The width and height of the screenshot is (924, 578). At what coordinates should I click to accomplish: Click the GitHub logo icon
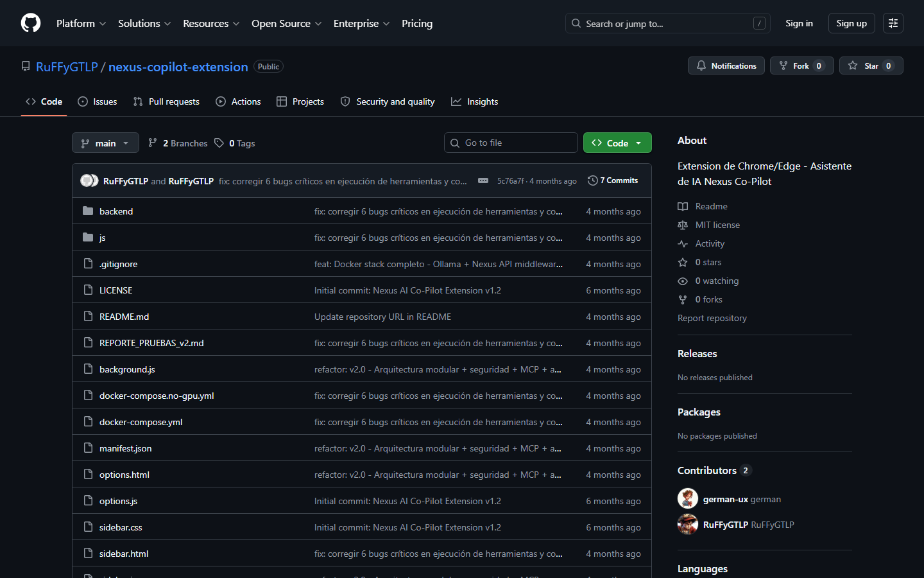pos(31,23)
